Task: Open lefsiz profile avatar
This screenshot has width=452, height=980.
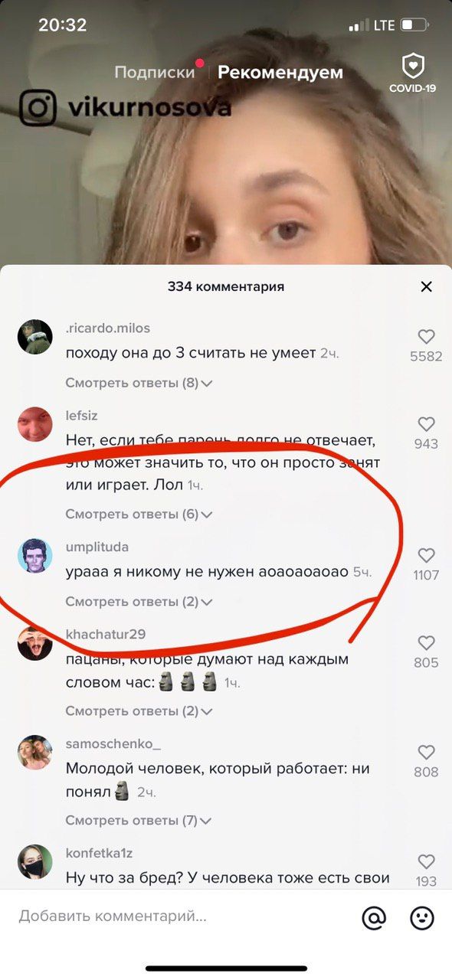Action: 34,424
